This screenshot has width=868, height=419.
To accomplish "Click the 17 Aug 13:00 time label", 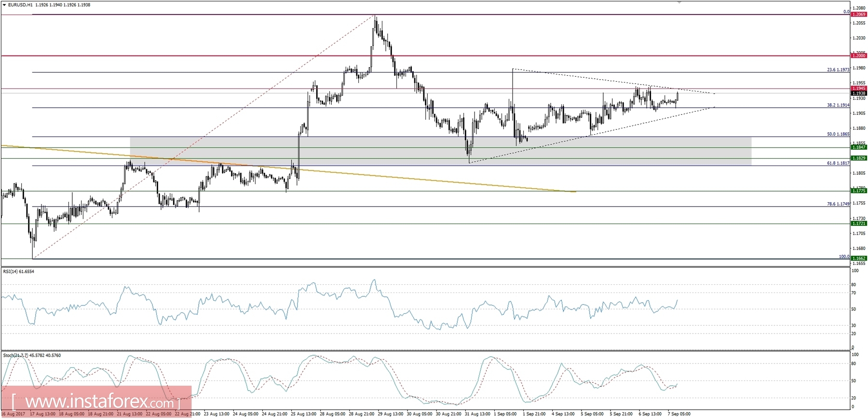I will [42, 414].
